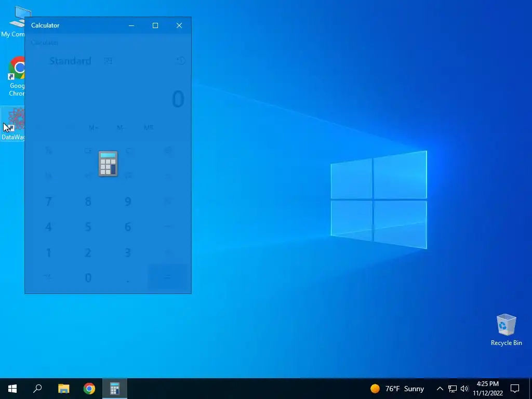Open the 76°F Sunny weather widget
Image resolution: width=532 pixels, height=399 pixels.
coord(397,389)
